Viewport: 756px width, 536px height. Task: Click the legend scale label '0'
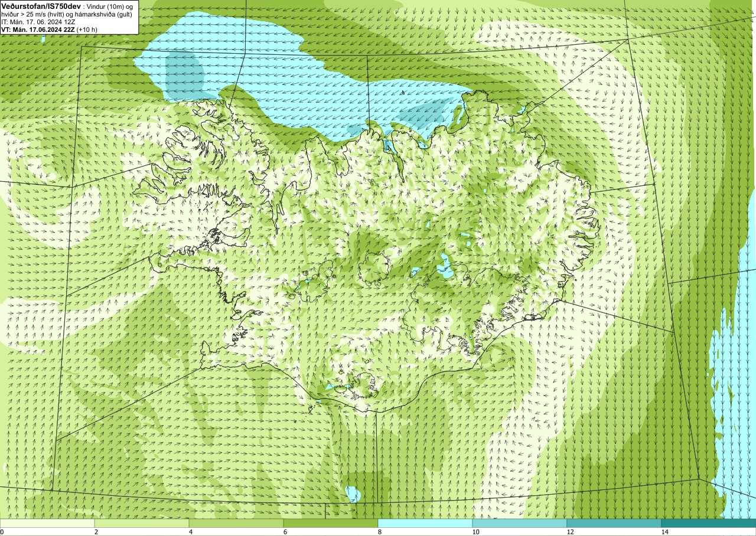2,532
